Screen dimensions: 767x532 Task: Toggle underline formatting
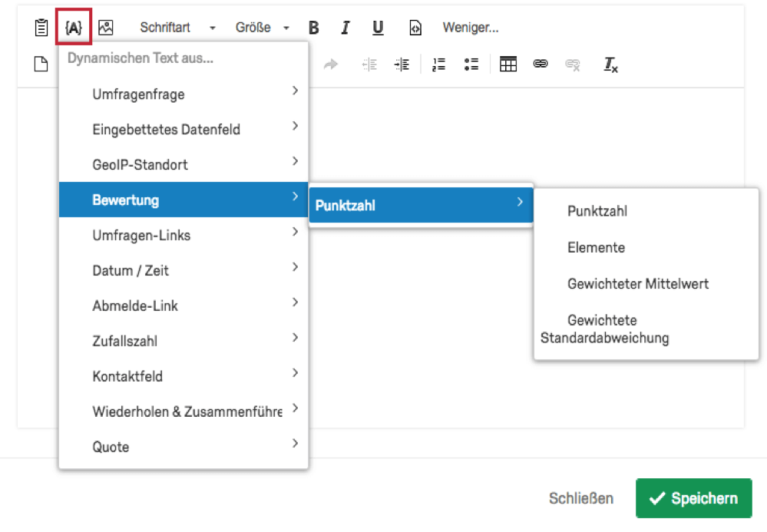click(x=378, y=28)
